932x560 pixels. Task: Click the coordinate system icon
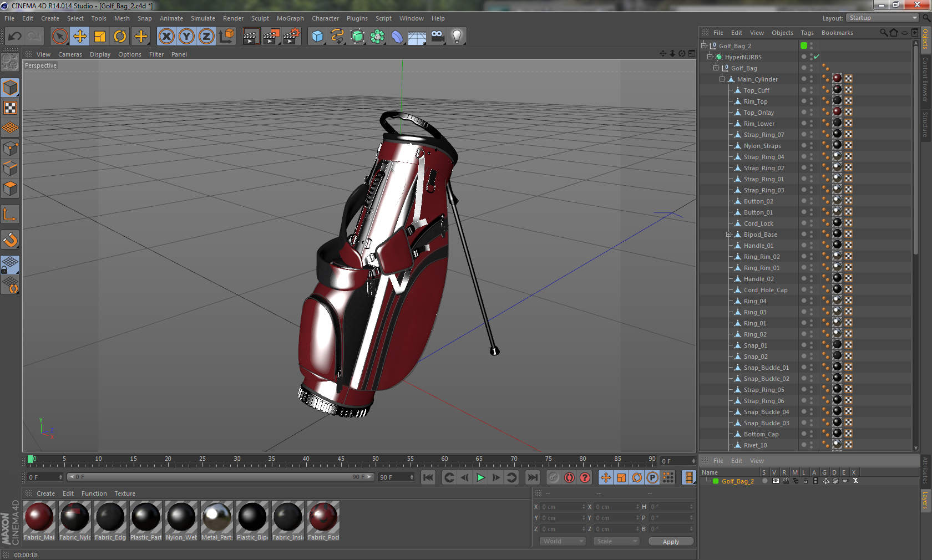click(226, 37)
